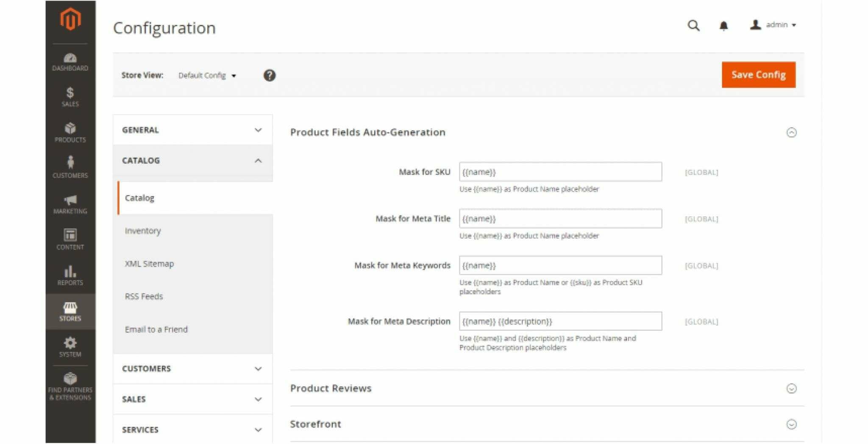The width and height of the screenshot is (868, 444).
Task: Expand the Storefront section
Action: [x=791, y=424]
